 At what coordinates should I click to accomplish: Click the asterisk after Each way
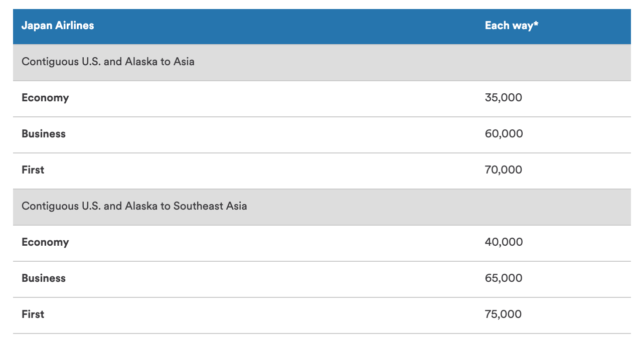click(x=536, y=24)
